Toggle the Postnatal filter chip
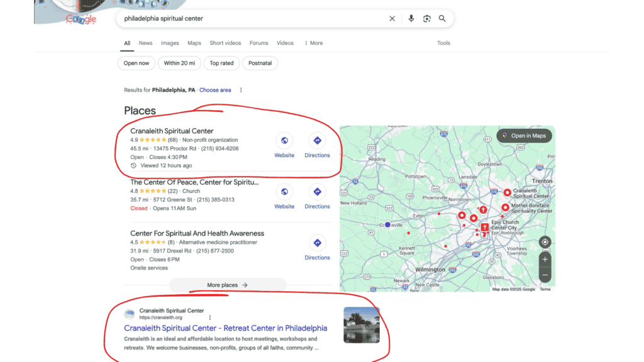 [260, 63]
